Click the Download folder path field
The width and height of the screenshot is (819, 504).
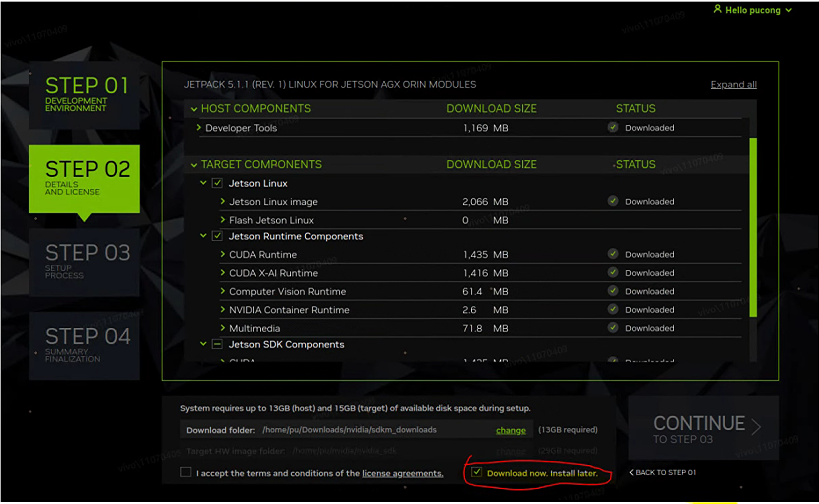(356, 430)
